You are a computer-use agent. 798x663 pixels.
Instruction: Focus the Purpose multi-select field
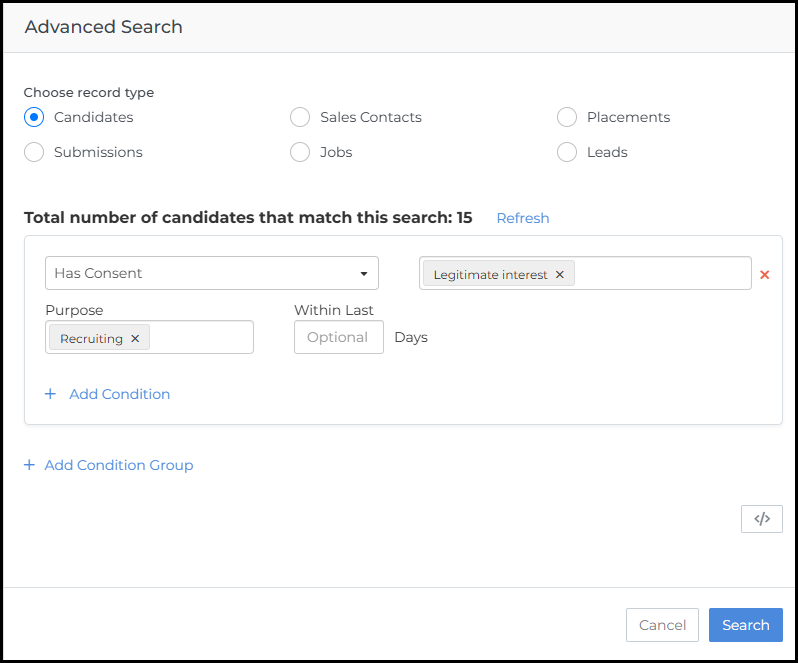(200, 338)
